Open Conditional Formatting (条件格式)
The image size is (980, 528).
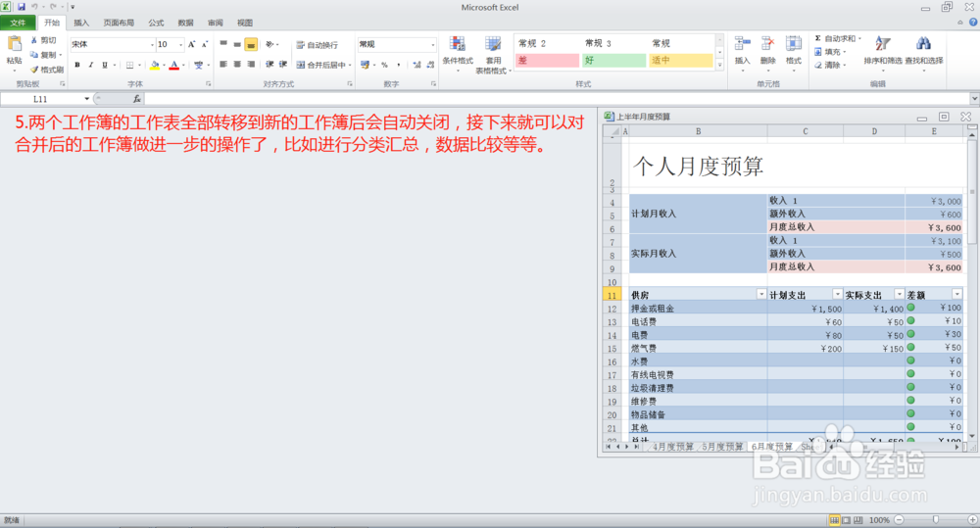point(458,53)
